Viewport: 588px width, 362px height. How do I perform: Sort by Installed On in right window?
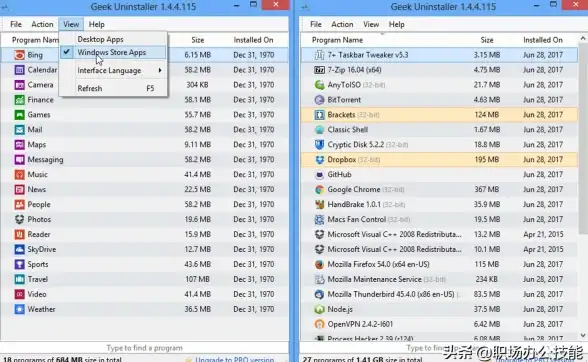point(543,40)
